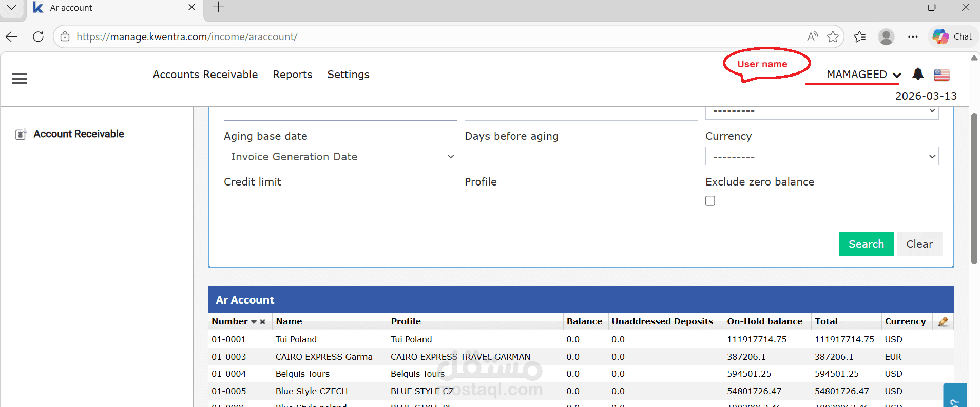Click the EUR currency cell

pyautogui.click(x=893, y=357)
